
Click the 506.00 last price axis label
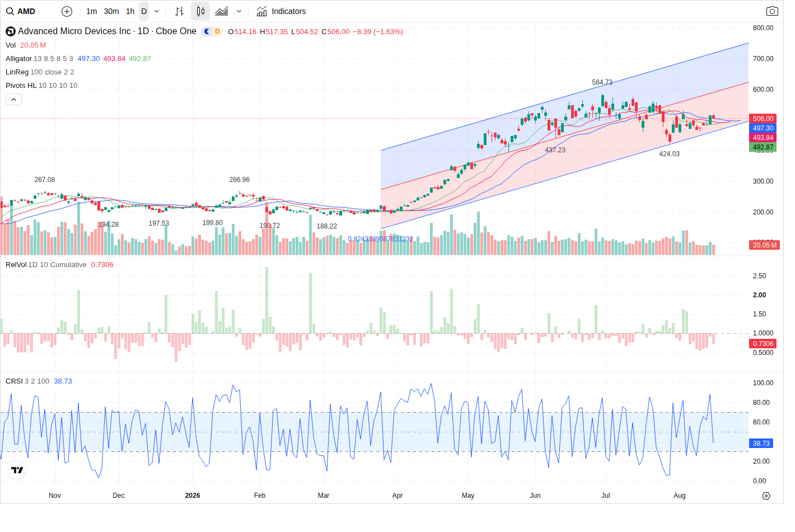763,119
